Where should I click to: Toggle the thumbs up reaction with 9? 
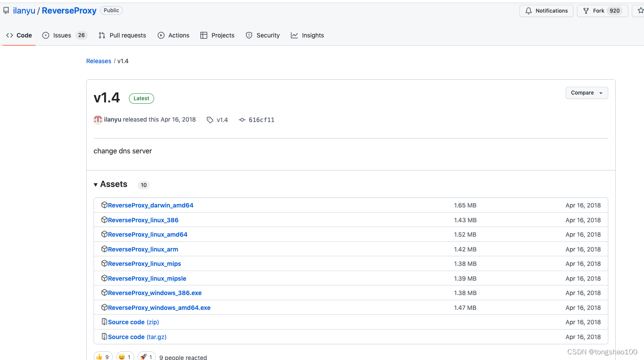click(103, 357)
